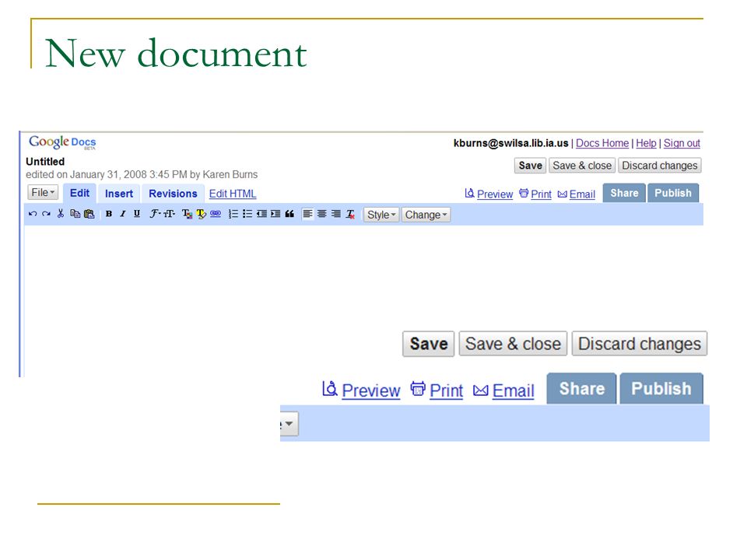Open the small Publish tab in the tab row
This screenshot has width=747, height=560.
tap(672, 193)
